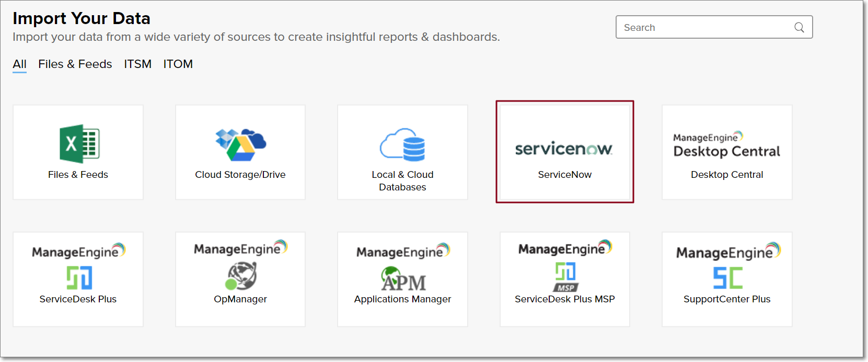
Task: Click the Excel icon in Files & Feeds
Action: click(79, 144)
